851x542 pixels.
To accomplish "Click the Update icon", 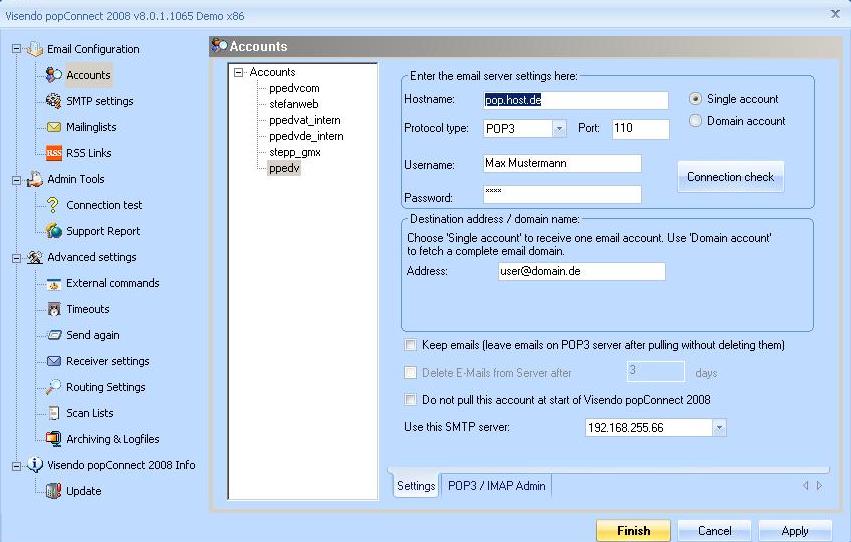I will tap(53, 491).
